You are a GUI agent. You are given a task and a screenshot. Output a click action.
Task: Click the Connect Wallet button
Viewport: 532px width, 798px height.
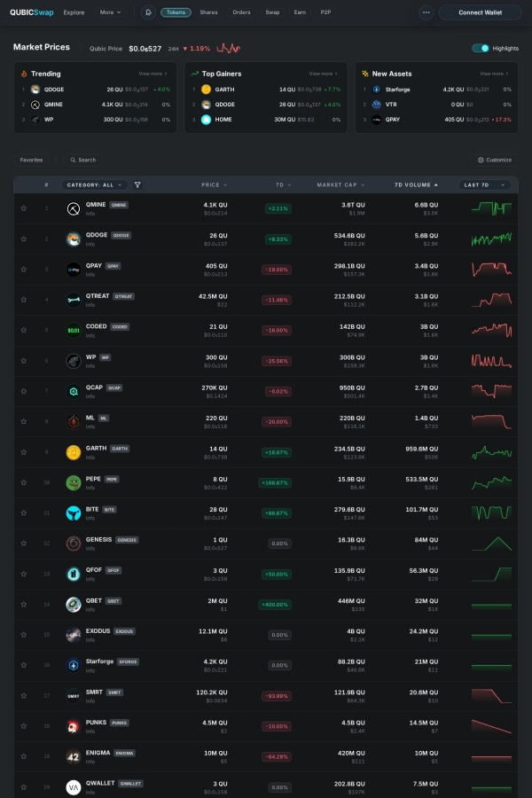coord(480,12)
